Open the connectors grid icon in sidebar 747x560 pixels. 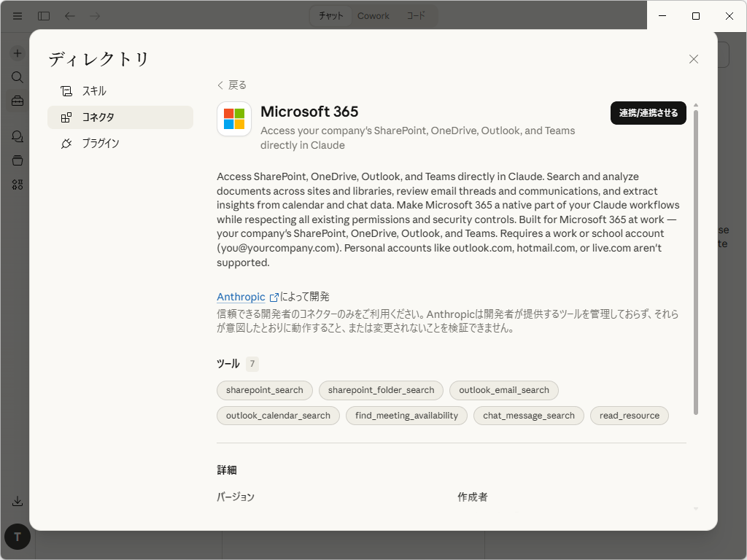pos(17,184)
